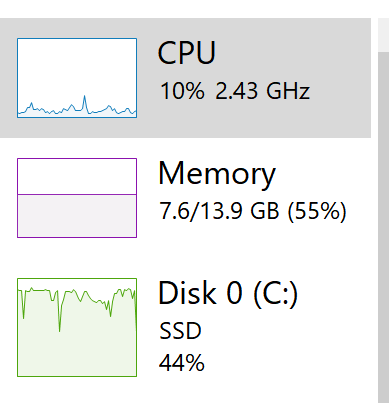This screenshot has height=403, width=389.
Task: Click the 7.6/13.9 GB (55%) memory reading
Action: pyautogui.click(x=253, y=211)
